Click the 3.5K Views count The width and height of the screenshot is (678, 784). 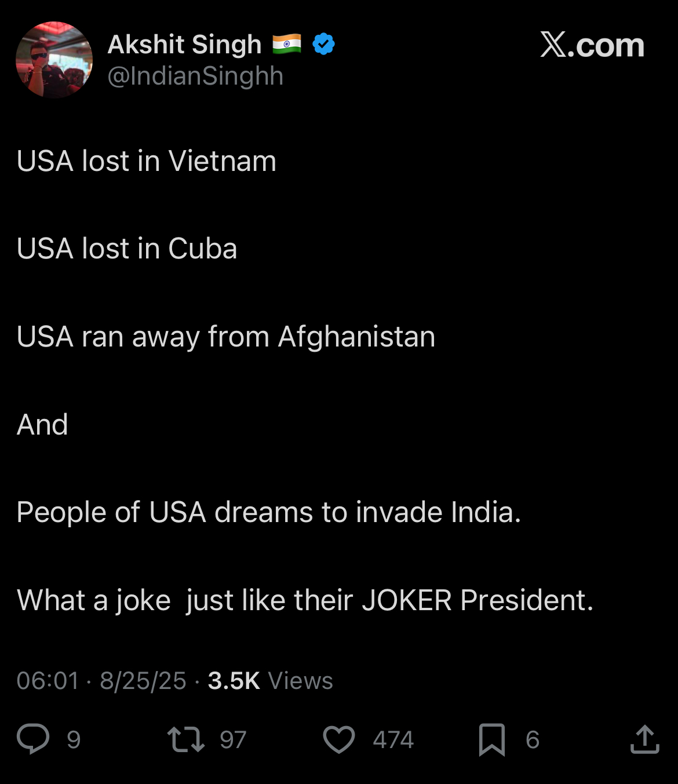[270, 680]
